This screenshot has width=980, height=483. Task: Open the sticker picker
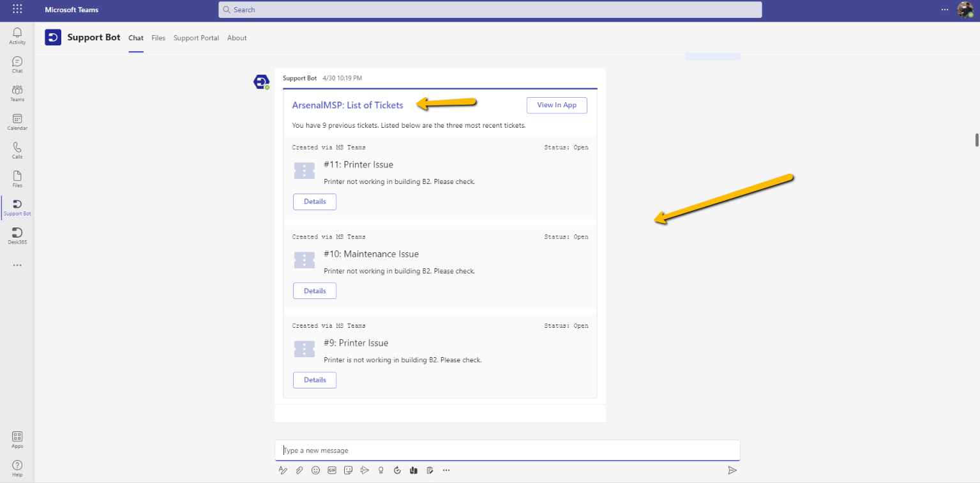[x=348, y=470]
